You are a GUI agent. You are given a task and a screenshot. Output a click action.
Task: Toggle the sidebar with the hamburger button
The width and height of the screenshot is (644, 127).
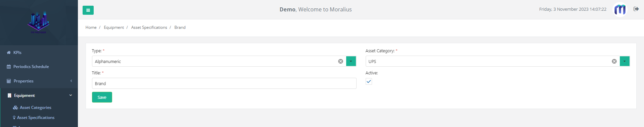pos(88,10)
